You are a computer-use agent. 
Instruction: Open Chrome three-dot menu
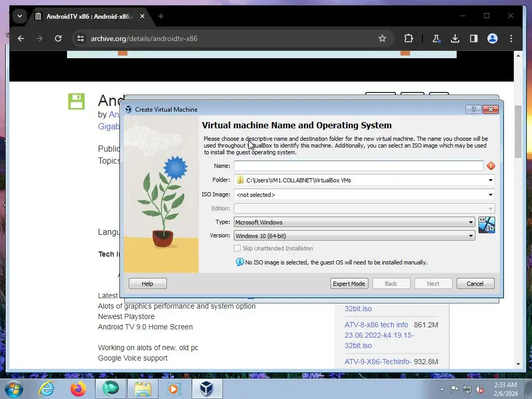point(511,38)
